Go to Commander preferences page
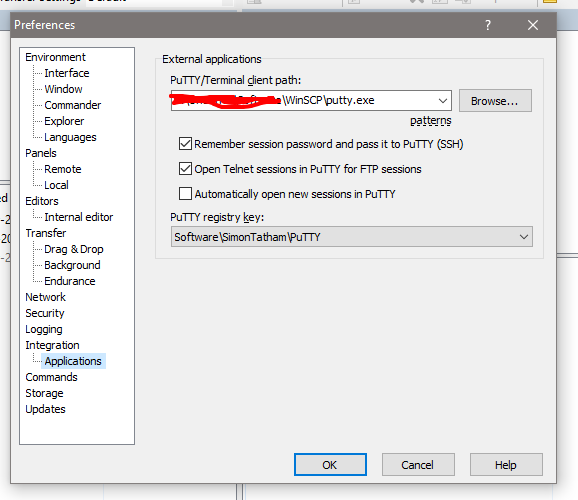578x500 pixels. click(x=73, y=105)
